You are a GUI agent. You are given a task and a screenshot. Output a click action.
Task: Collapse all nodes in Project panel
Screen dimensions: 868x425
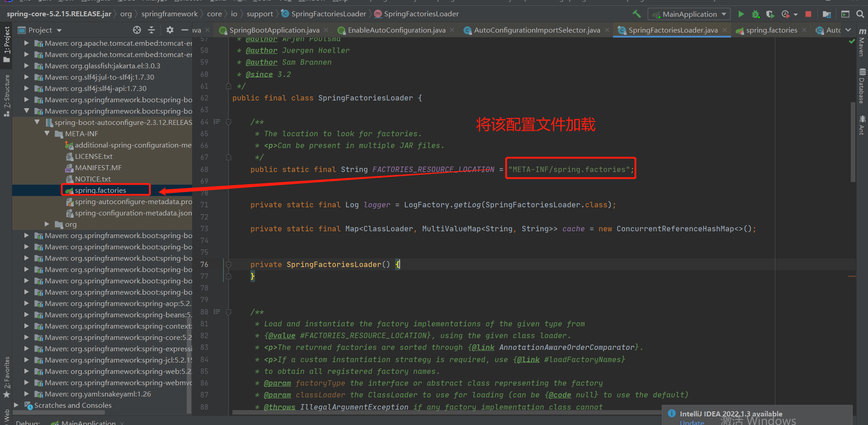pyautogui.click(x=151, y=30)
